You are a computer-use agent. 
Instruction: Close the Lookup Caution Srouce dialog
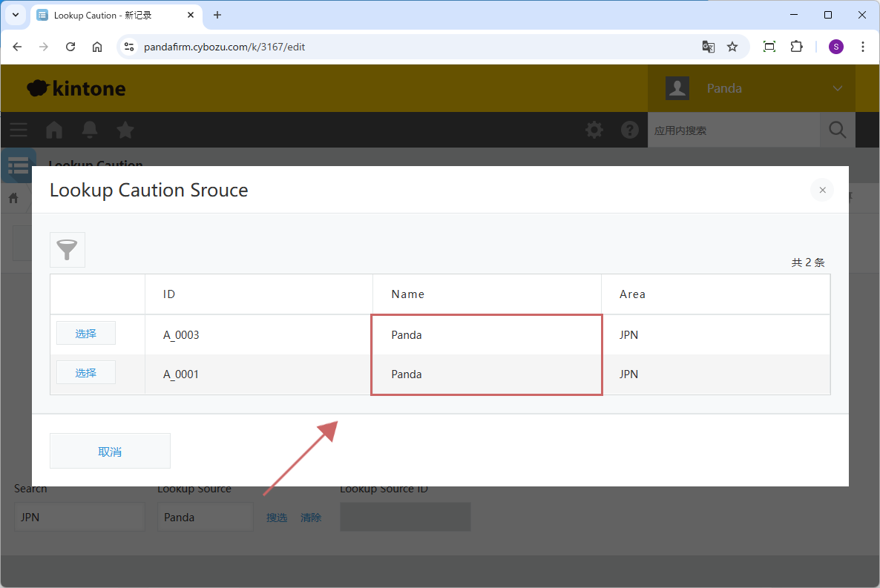tap(822, 191)
